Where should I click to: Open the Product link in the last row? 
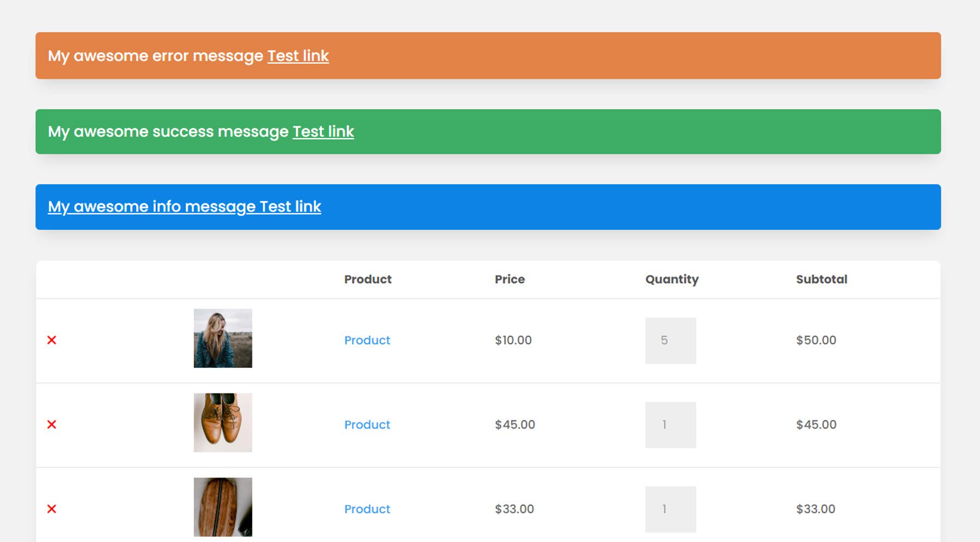tap(367, 509)
